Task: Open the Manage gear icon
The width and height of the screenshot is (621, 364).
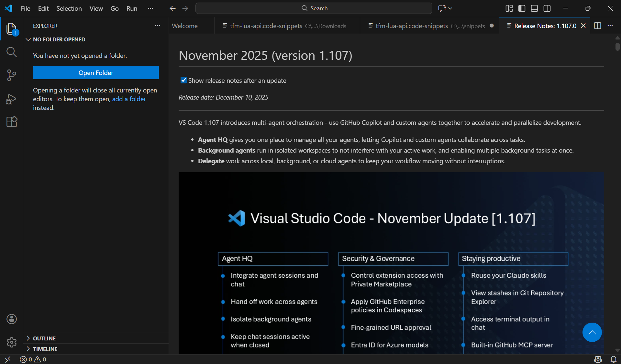Action: click(x=12, y=342)
